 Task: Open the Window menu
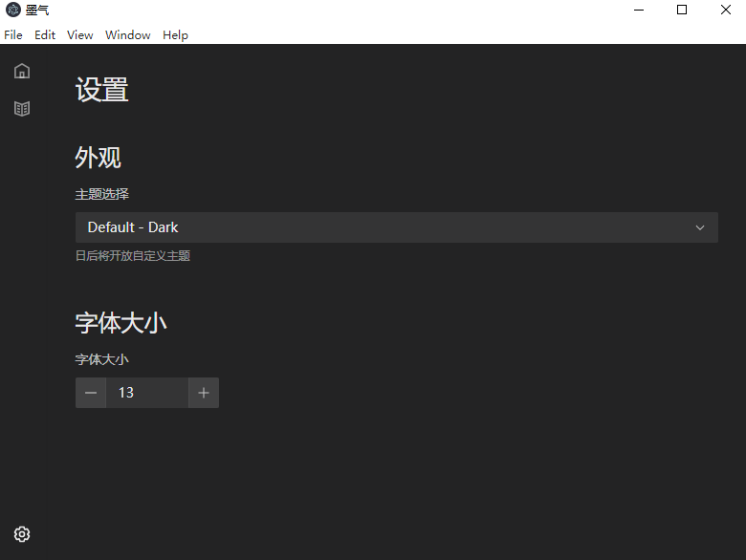[128, 35]
